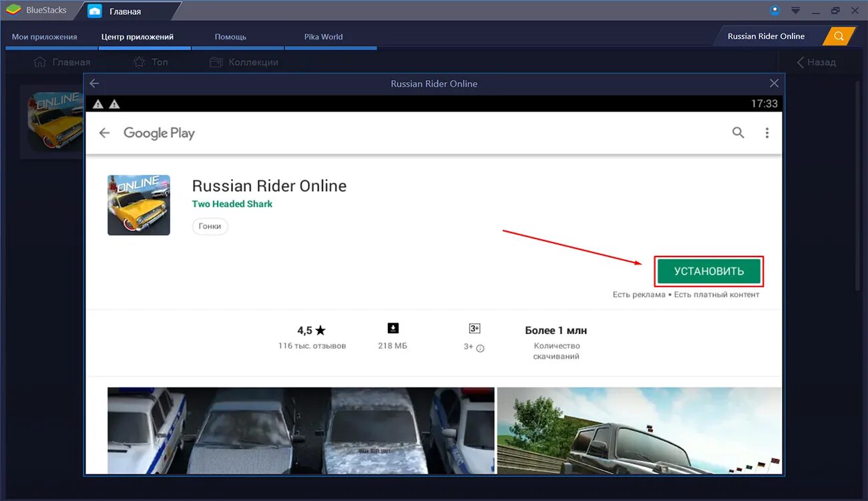Click the download size icon
The width and height of the screenshot is (868, 501).
[393, 328]
